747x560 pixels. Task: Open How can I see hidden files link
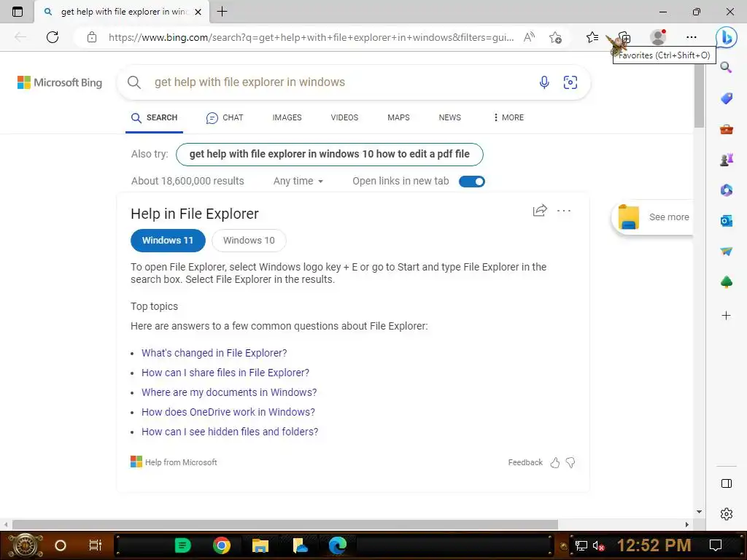(230, 432)
